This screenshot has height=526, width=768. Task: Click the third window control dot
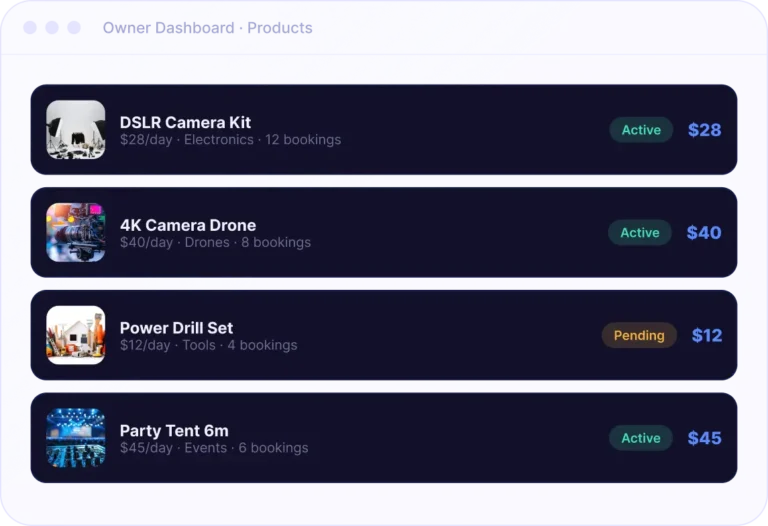pyautogui.click(x=74, y=27)
